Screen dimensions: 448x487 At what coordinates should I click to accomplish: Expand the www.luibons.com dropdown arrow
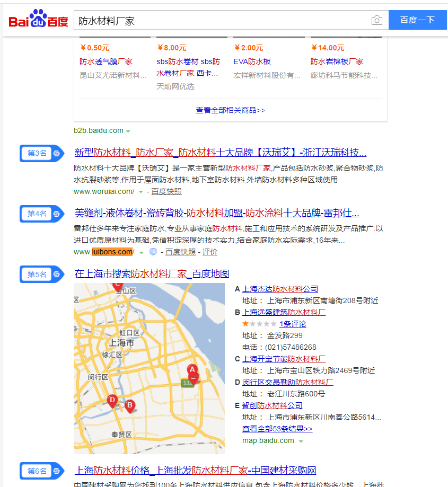[142, 252]
